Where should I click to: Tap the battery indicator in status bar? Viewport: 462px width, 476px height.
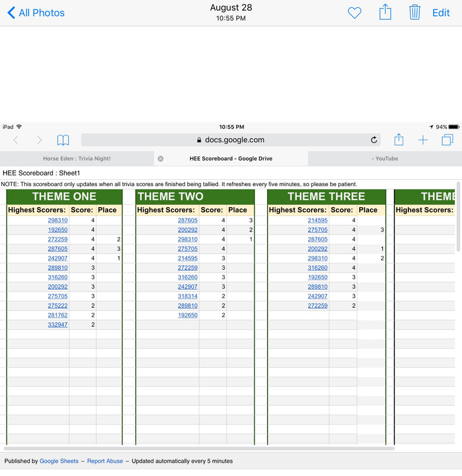pos(454,127)
